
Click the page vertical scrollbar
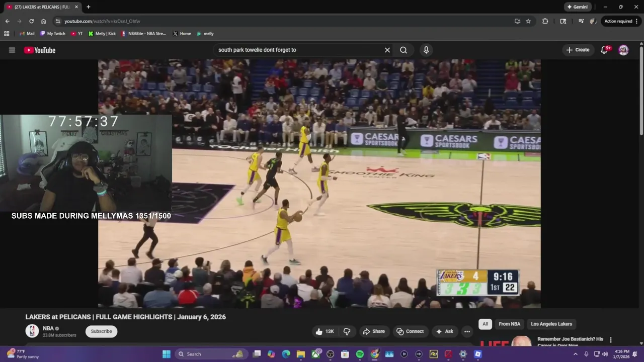pyautogui.click(x=641, y=90)
